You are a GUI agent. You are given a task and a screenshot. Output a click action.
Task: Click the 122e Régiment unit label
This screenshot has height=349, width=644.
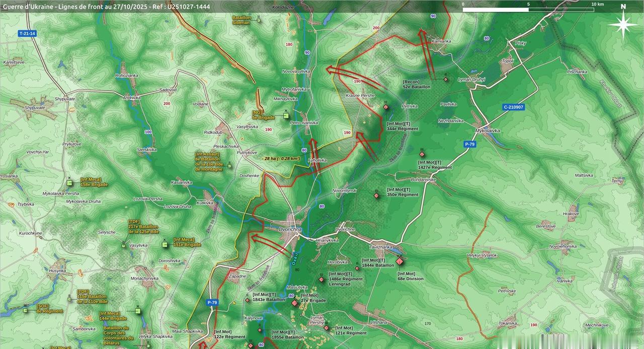pos(229,334)
